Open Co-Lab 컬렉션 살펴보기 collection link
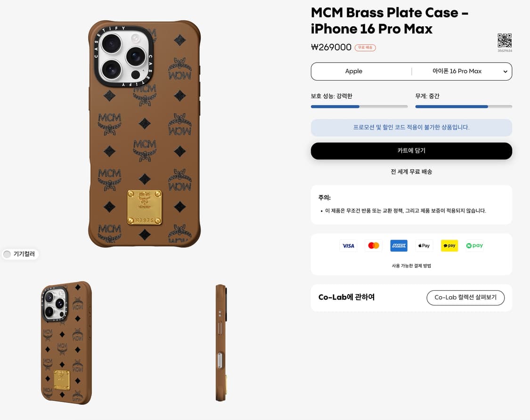Image resolution: width=530 pixels, height=420 pixels. click(465, 297)
